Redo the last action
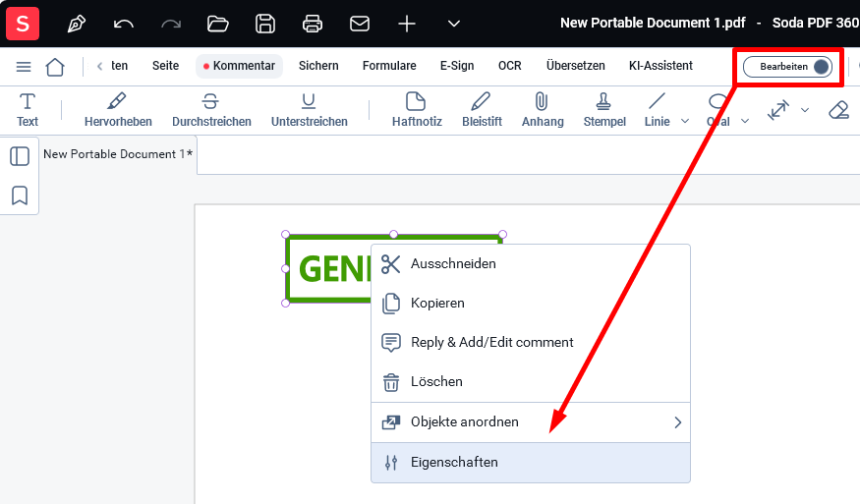Screen dimensions: 860x504 tap(171, 25)
